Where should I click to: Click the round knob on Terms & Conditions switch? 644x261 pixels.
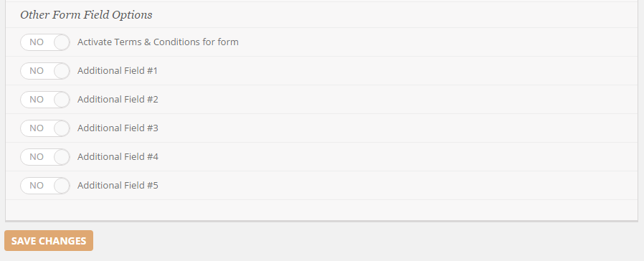pyautogui.click(x=62, y=42)
